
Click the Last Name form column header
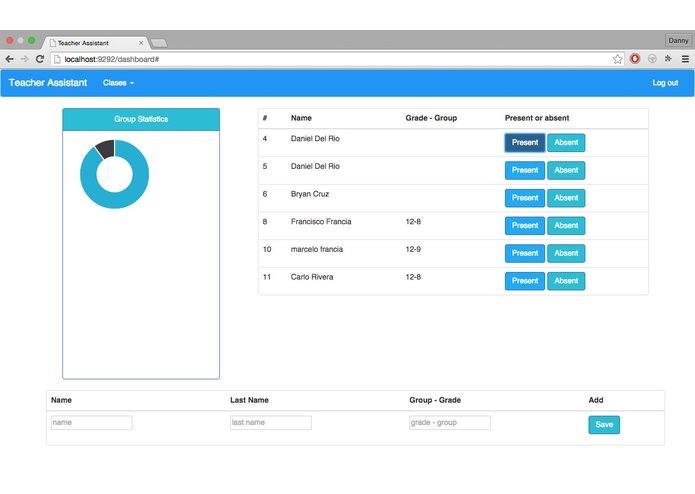pos(250,400)
